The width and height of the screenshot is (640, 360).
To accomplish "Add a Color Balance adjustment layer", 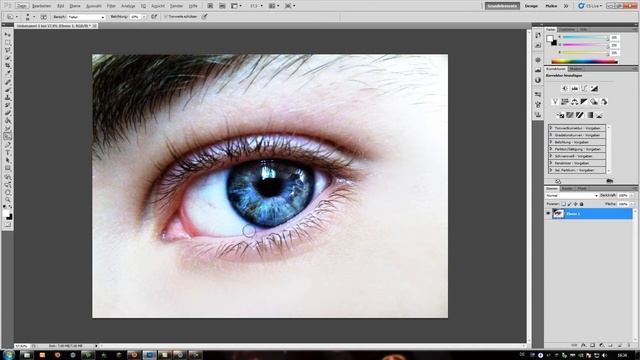I will coord(575,101).
